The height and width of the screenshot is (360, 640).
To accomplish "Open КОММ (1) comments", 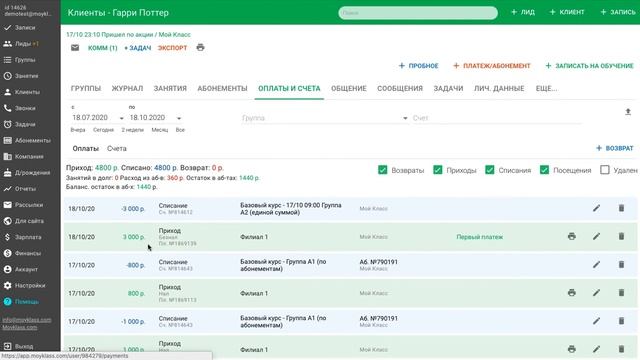I will [x=102, y=48].
